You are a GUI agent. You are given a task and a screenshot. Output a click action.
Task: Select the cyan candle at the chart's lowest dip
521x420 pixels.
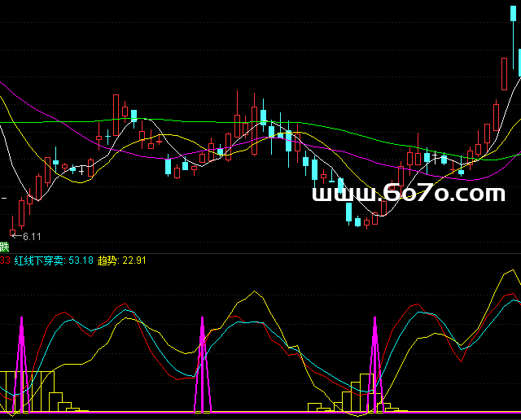click(357, 221)
